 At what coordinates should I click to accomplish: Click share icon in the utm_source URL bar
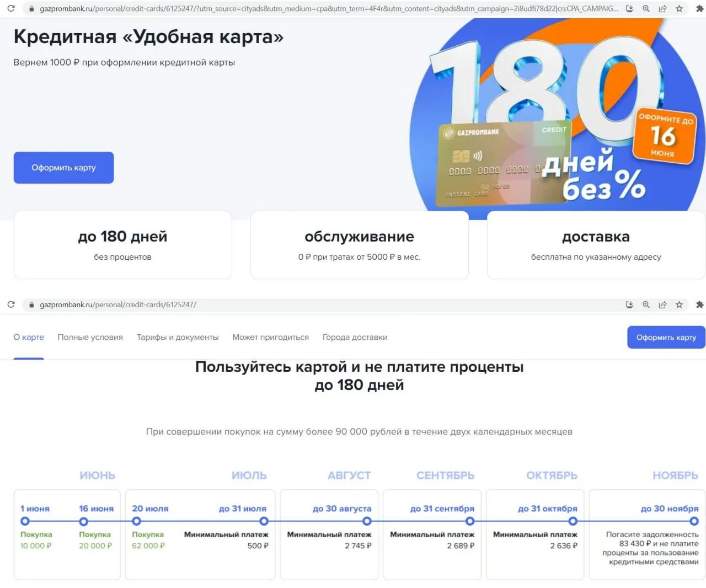pyautogui.click(x=662, y=9)
